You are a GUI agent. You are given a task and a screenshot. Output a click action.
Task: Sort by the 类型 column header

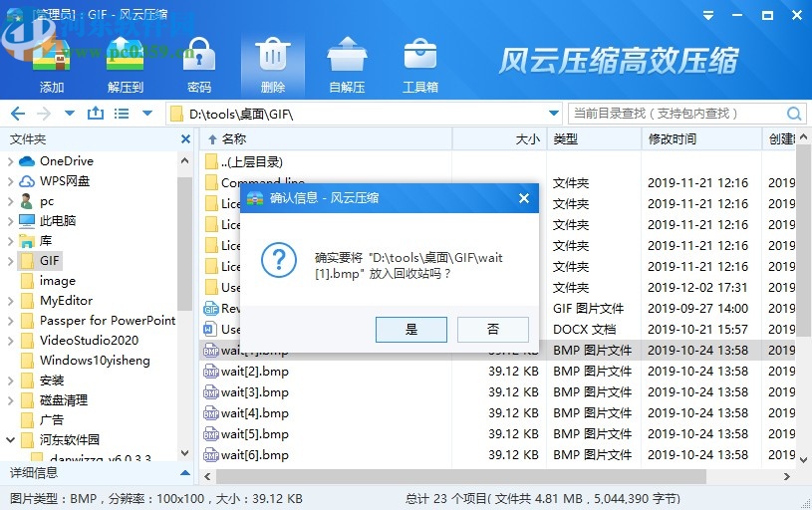pos(594,138)
